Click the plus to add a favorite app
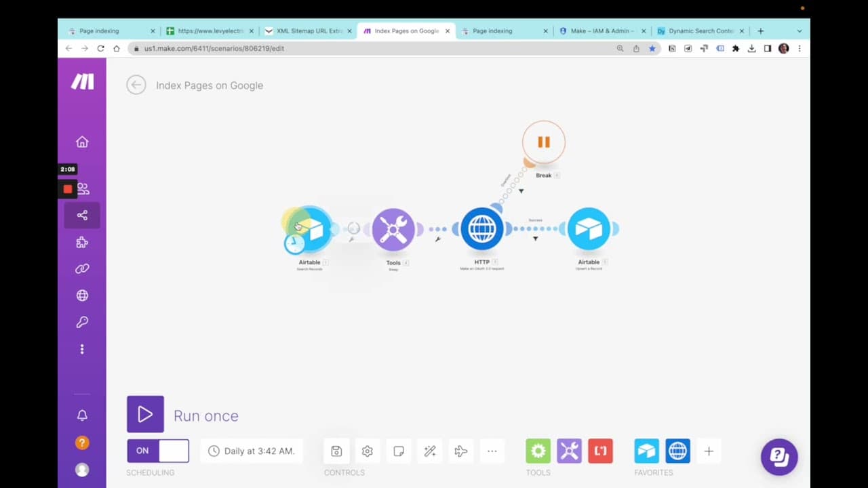Image resolution: width=868 pixels, height=488 pixels. (x=709, y=451)
